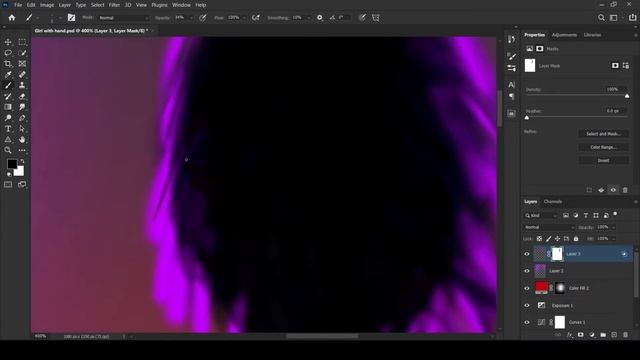This screenshot has height=360, width=640.
Task: Select the Eraser tool
Action: coord(22,96)
